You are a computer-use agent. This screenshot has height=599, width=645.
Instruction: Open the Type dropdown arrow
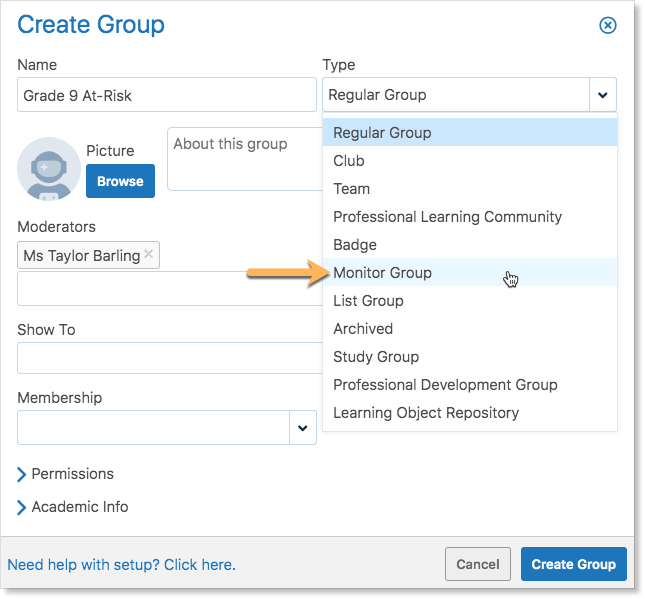pos(603,95)
